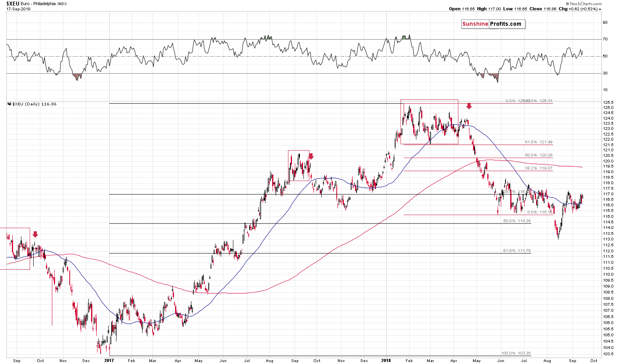Screen dimensions: 620x364
Task: Open the StockCharts.com copyright link
Action: click(x=584, y=4)
